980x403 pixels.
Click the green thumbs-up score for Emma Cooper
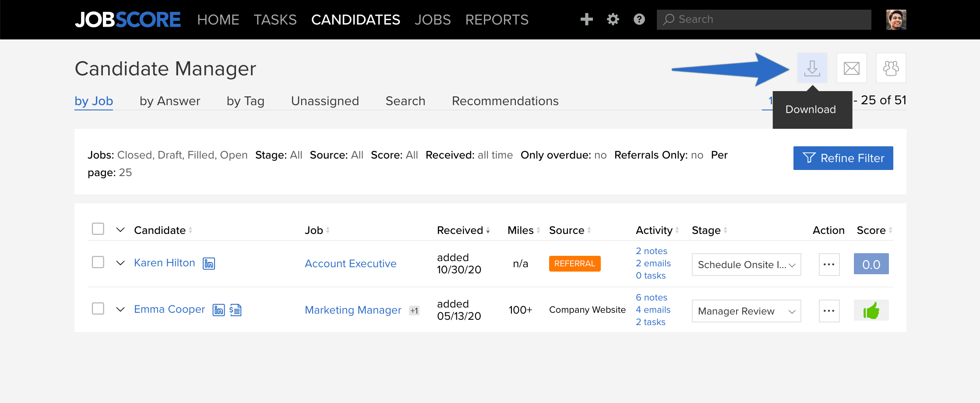871,311
